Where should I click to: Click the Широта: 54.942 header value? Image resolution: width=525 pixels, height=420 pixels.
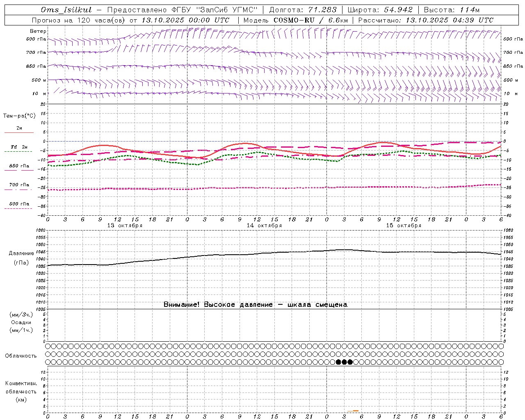click(380, 10)
